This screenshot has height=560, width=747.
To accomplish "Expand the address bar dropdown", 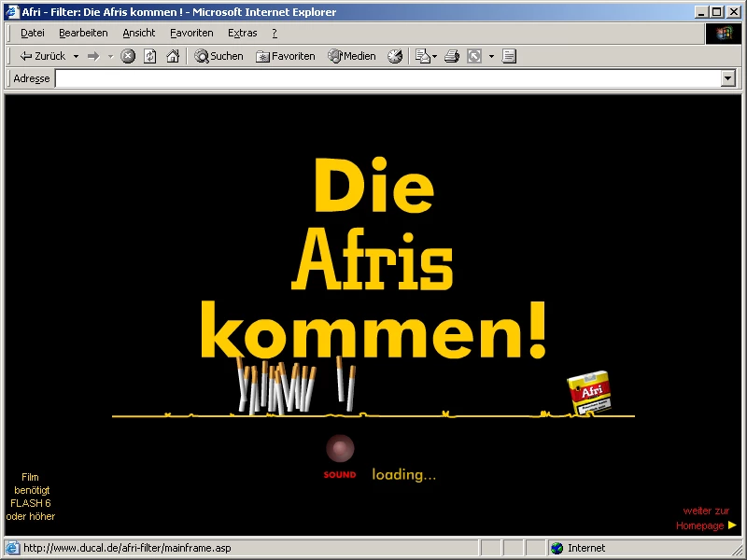I will tap(728, 78).
